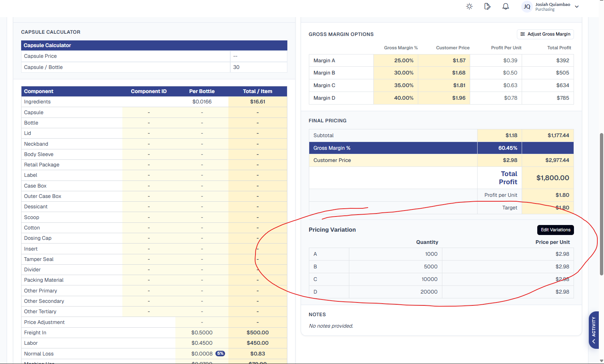Click the Ingredients per bottle $0.0166

coord(202,102)
